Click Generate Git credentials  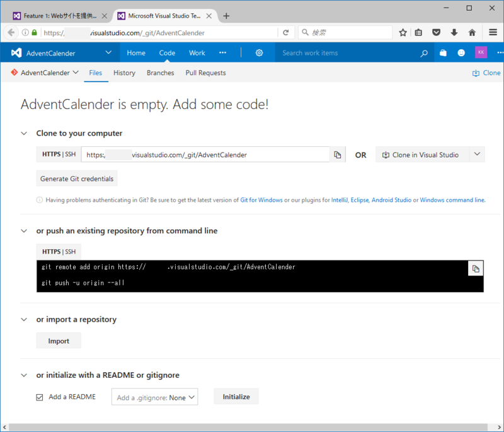click(x=77, y=178)
